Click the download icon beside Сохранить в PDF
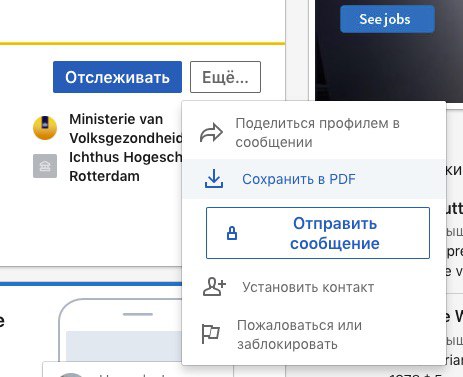Viewport: 463px width, 377px height. (214, 178)
